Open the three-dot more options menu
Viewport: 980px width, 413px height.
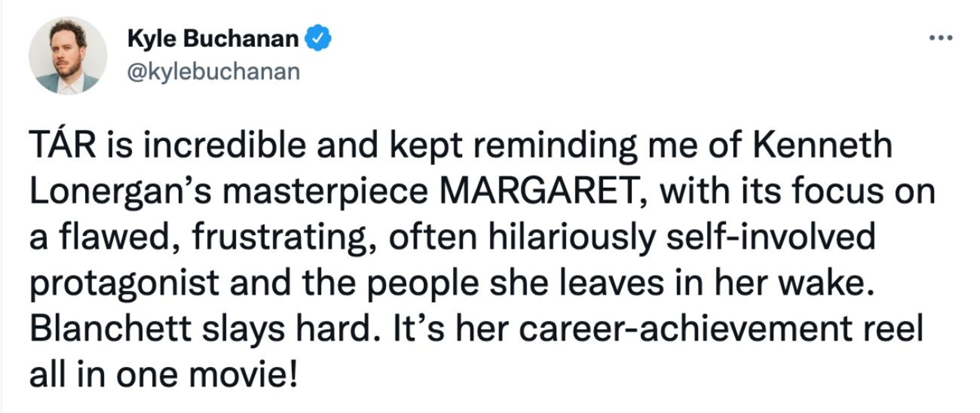coord(941,38)
